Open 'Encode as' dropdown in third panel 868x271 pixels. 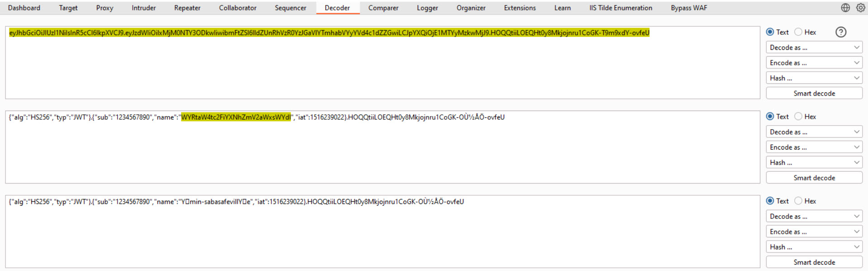point(814,232)
